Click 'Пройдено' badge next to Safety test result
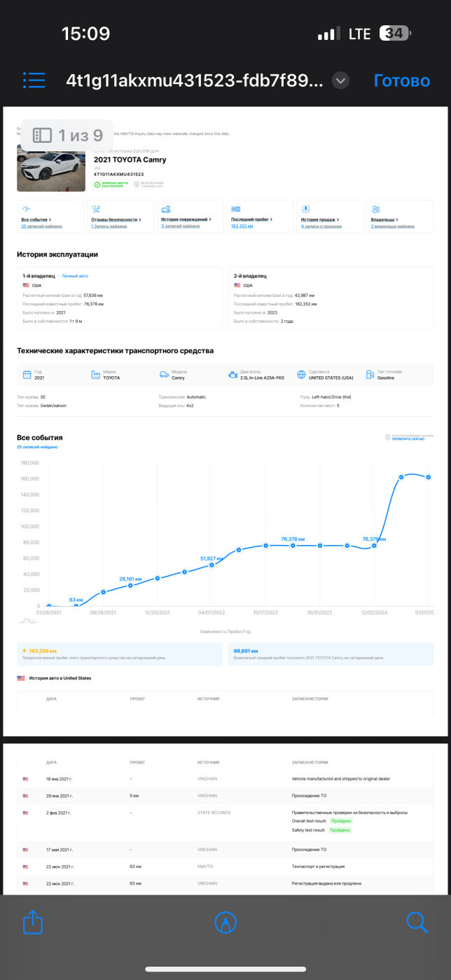Screen dimensions: 451x980 (x=339, y=829)
